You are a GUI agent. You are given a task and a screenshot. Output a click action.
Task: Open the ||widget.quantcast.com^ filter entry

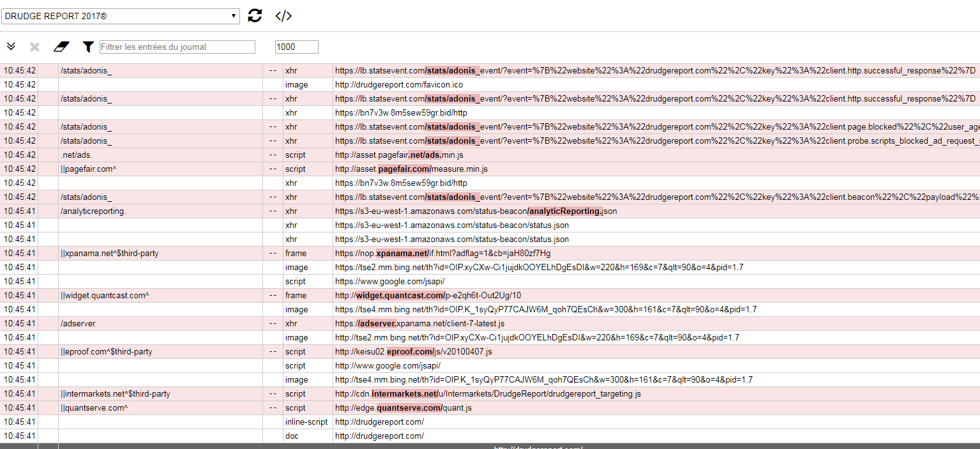(x=105, y=295)
